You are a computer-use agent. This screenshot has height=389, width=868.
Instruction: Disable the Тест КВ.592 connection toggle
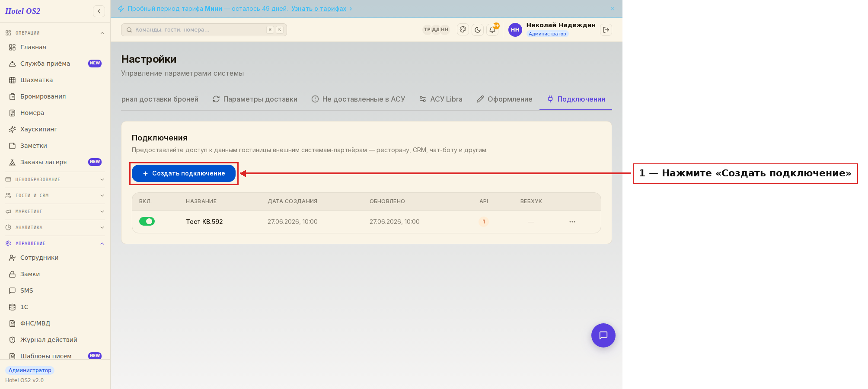point(147,221)
